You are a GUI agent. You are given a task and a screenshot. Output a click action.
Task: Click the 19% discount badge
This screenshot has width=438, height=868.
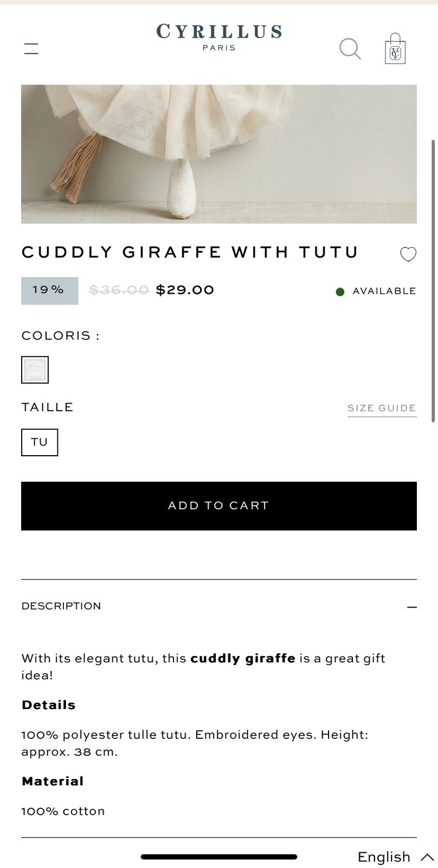49,290
